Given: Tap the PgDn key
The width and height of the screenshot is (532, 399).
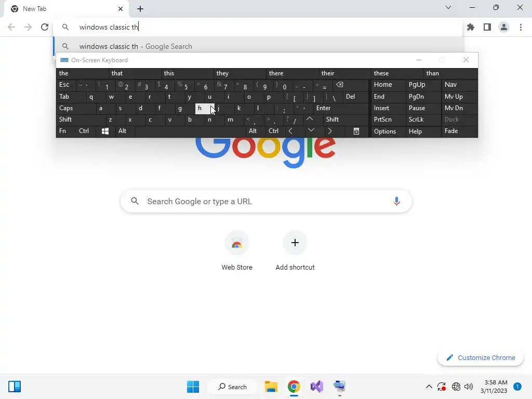Looking at the screenshot, I should coord(423,97).
